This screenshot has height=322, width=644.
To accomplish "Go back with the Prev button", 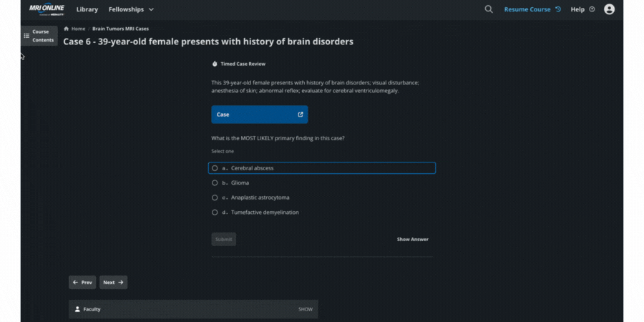I will [82, 283].
